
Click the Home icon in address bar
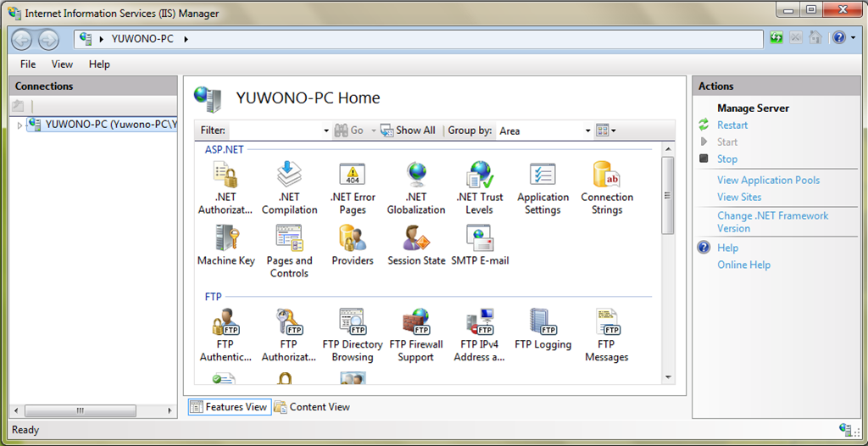[x=815, y=37]
